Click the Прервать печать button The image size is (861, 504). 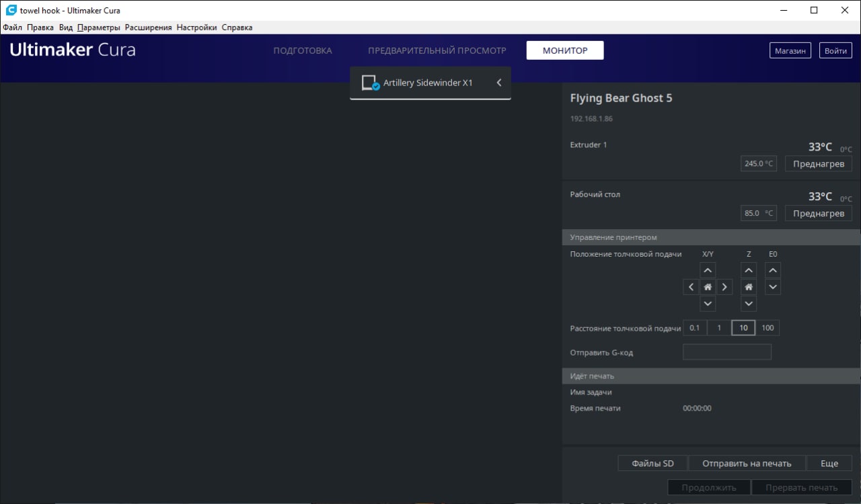click(x=802, y=487)
